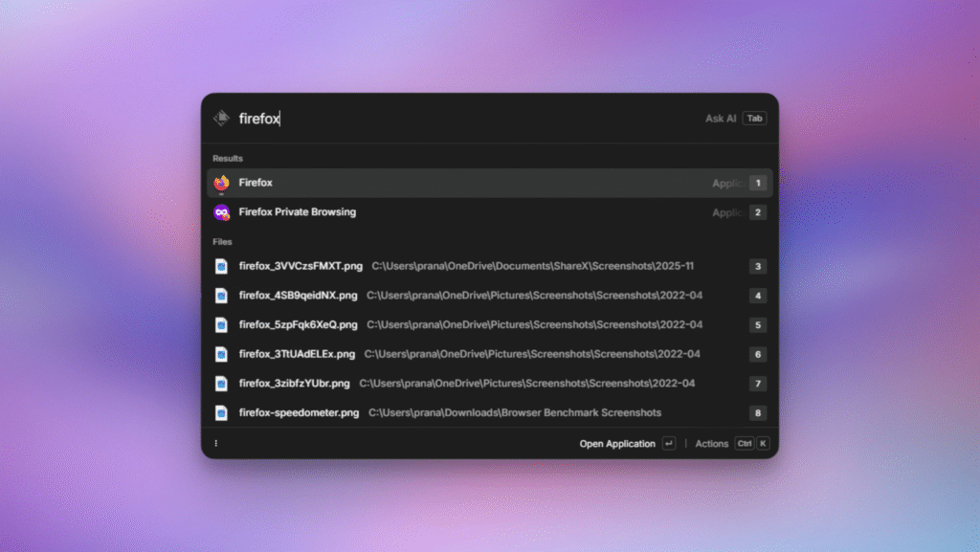This screenshot has width=980, height=552.
Task: Click file icon beside firefox_4SB9qeidNX.png
Action: [221, 296]
